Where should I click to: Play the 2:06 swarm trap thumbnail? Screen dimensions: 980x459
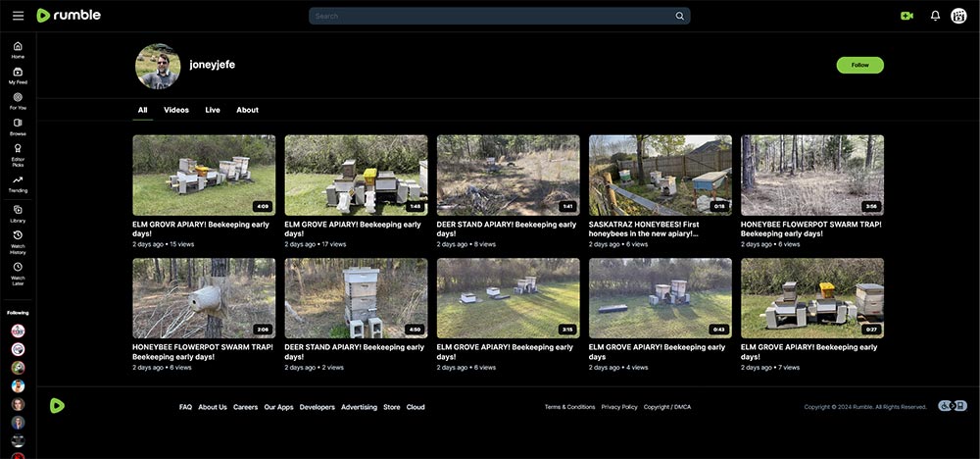tap(204, 298)
